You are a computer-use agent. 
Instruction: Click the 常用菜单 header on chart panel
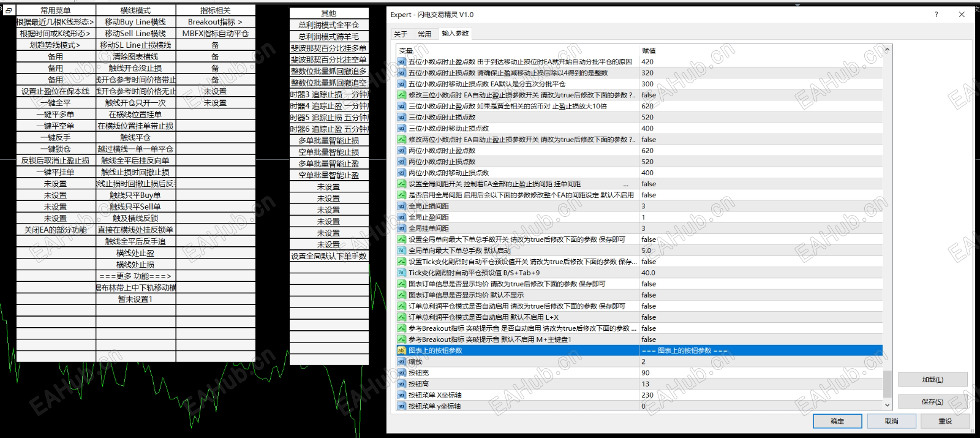pos(55,10)
